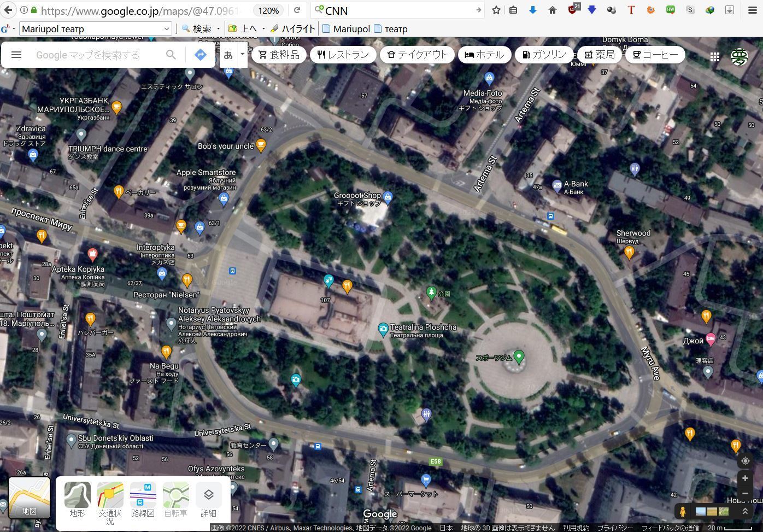Click the Na Begu fast food marker
The height and width of the screenshot is (532, 763).
(166, 352)
